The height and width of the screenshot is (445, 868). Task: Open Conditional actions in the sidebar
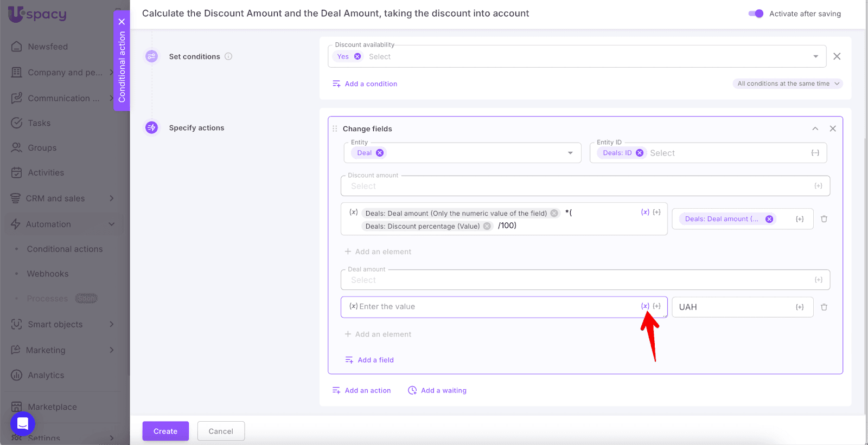click(65, 249)
